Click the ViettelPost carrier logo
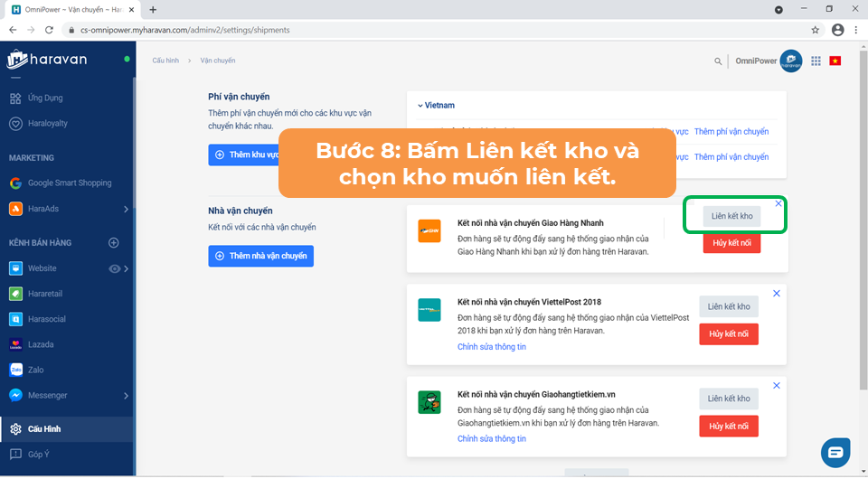868x488 pixels. click(x=429, y=310)
